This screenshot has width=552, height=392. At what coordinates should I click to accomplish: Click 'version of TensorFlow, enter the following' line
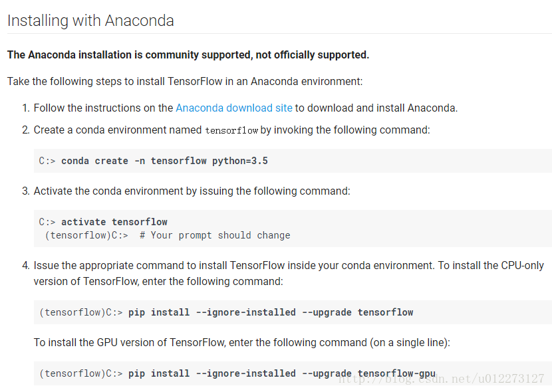[x=158, y=281]
